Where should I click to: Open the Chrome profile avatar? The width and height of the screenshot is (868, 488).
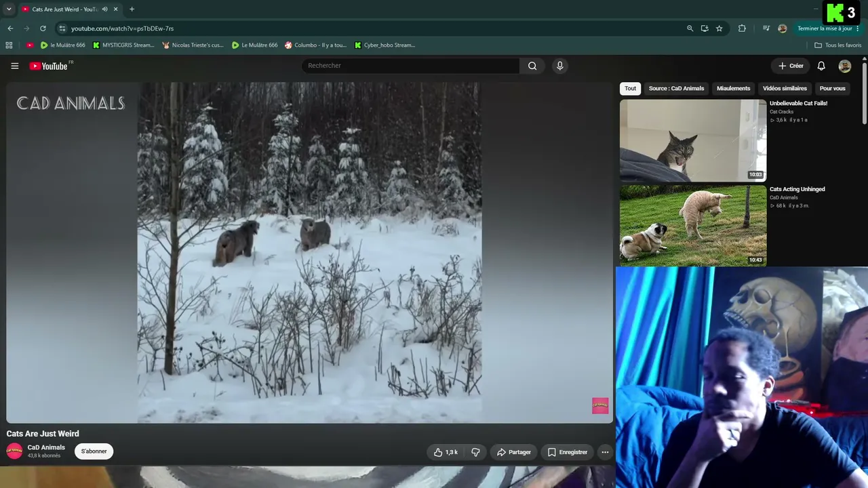[783, 28]
